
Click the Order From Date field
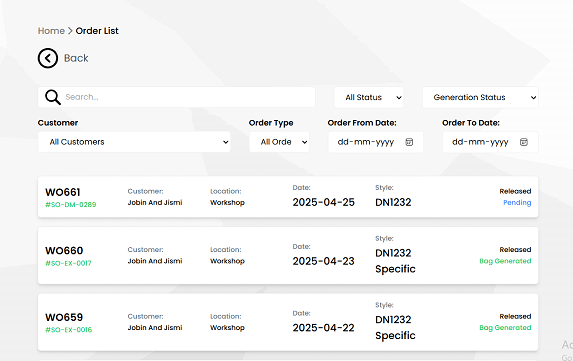[x=376, y=142]
